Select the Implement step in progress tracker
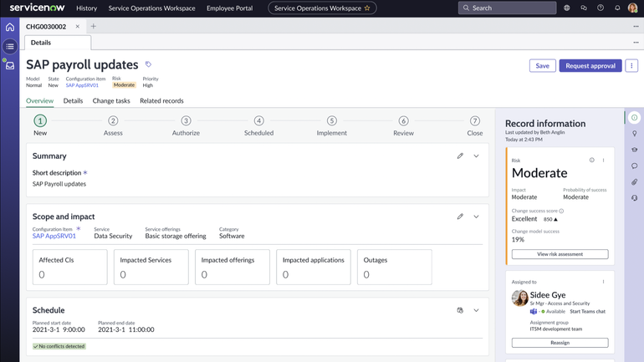The image size is (644, 362). [331, 125]
